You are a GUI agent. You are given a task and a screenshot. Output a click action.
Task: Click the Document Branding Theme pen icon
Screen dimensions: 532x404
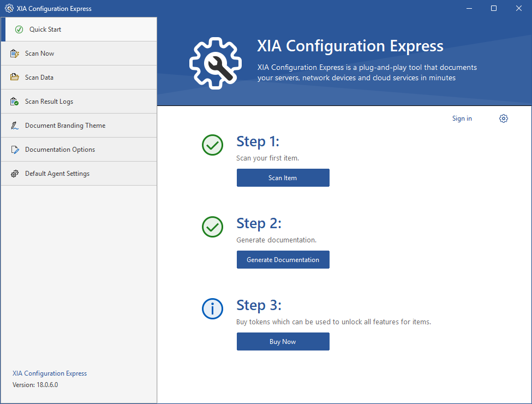pyautogui.click(x=15, y=126)
